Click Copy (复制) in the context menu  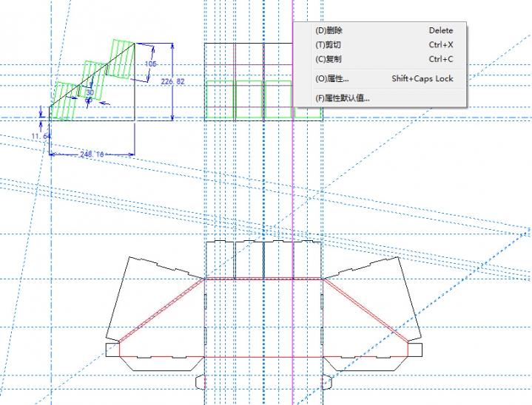pyautogui.click(x=329, y=59)
